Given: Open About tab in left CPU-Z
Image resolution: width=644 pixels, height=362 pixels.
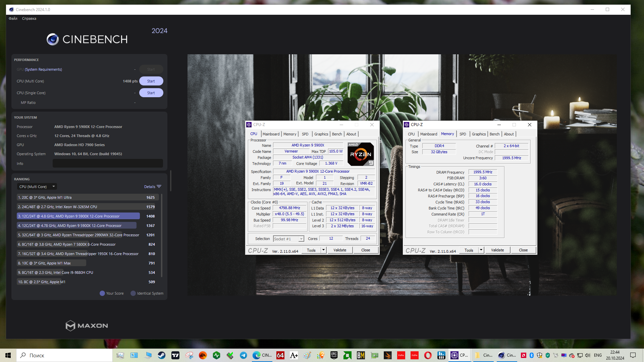Looking at the screenshot, I should pyautogui.click(x=351, y=134).
